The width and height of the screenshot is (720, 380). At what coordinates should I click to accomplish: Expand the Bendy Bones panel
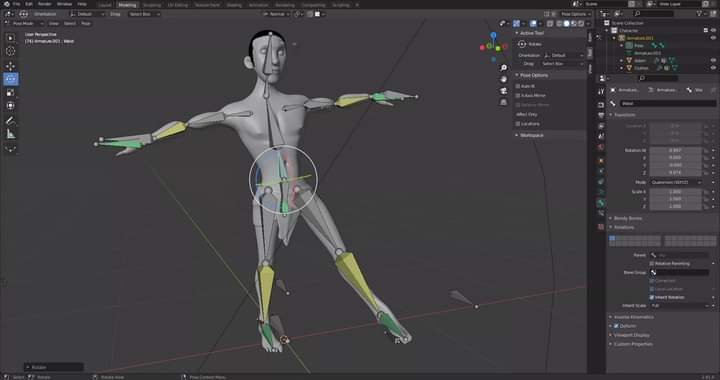tap(628, 218)
